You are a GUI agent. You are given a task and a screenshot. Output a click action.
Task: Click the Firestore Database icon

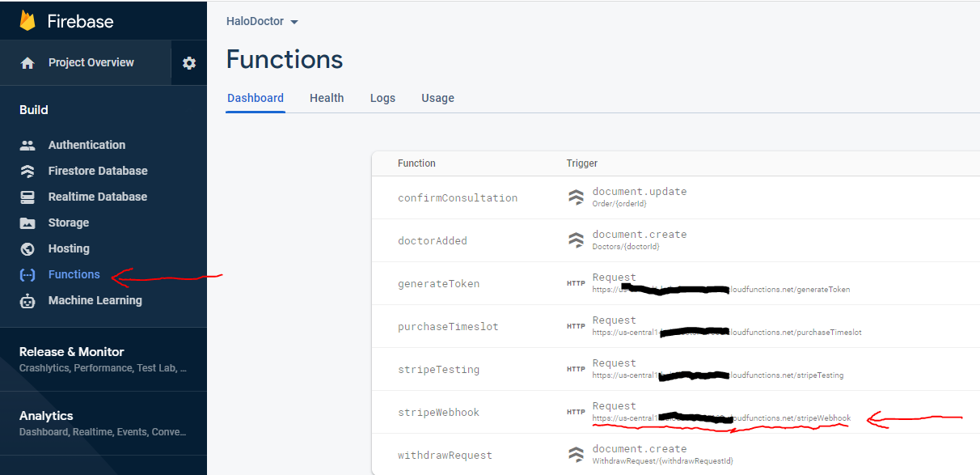27,172
